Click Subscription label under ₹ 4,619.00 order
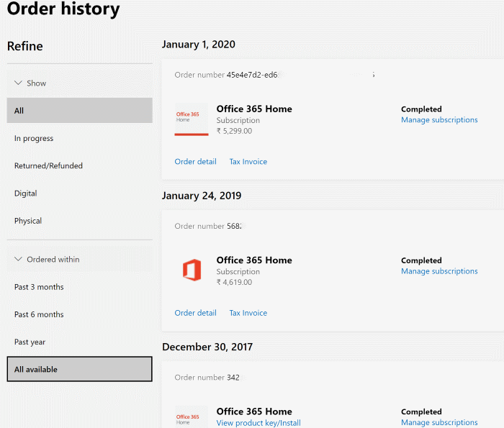Viewport: 504px width, 428px height. click(x=238, y=272)
